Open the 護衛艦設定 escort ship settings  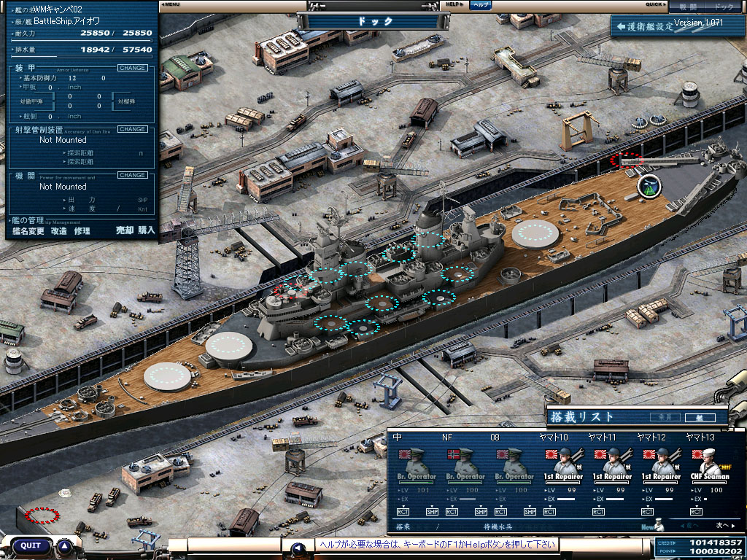coord(648,26)
